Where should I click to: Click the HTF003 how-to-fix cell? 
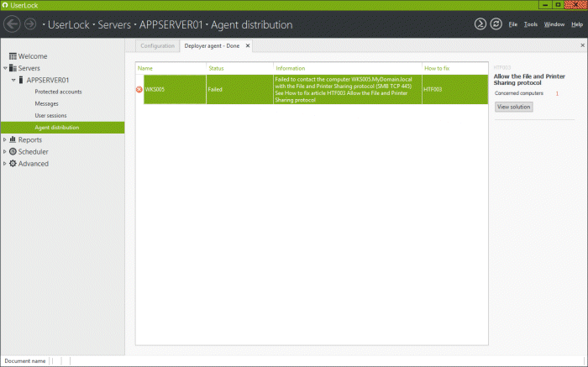[x=455, y=89]
